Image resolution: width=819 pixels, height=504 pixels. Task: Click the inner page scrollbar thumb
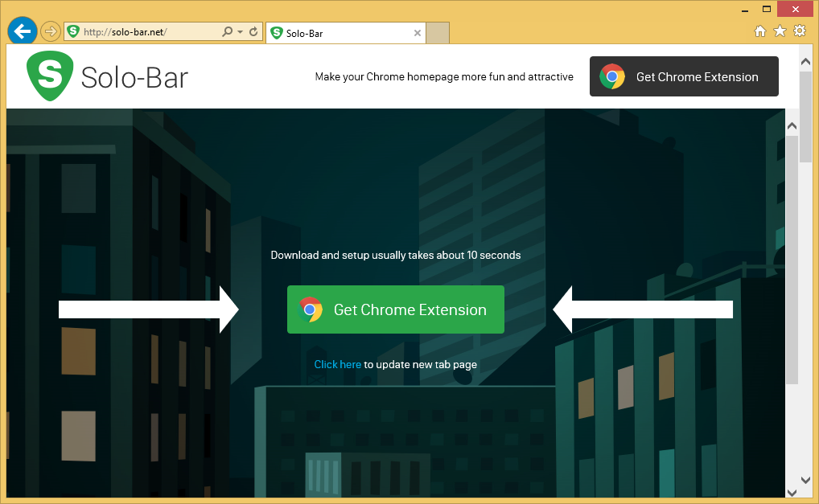792,260
